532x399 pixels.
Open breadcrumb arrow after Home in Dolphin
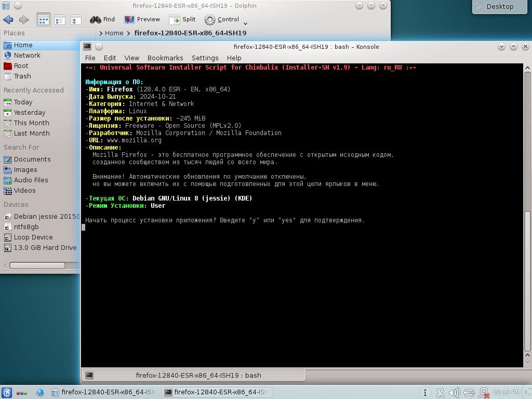(x=129, y=33)
